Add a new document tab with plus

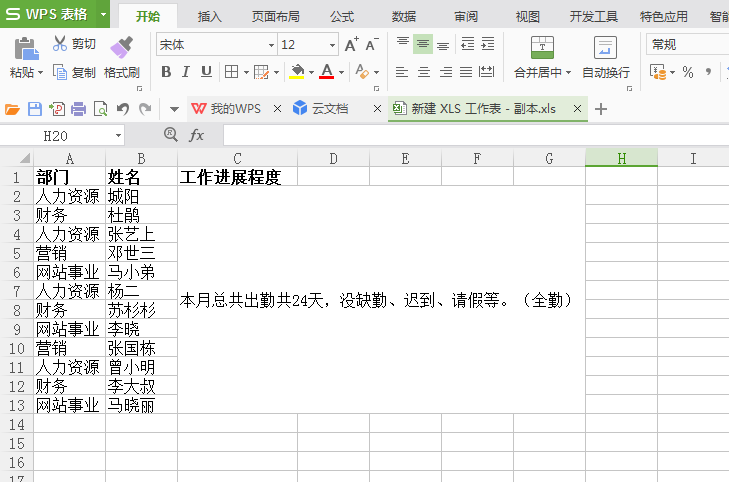pyautogui.click(x=601, y=109)
